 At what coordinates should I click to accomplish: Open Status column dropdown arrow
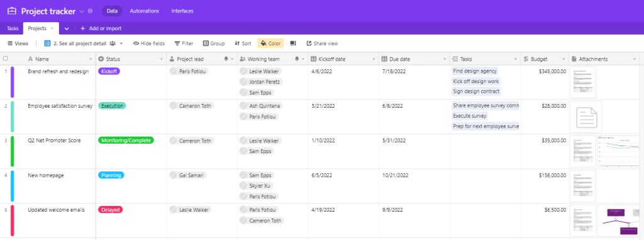click(x=162, y=59)
